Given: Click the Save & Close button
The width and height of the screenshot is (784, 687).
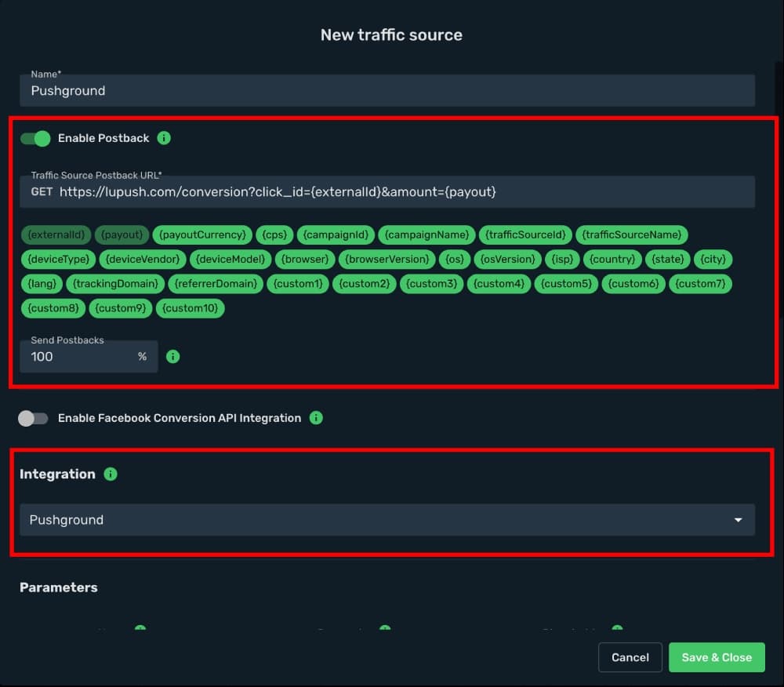Looking at the screenshot, I should point(717,657).
